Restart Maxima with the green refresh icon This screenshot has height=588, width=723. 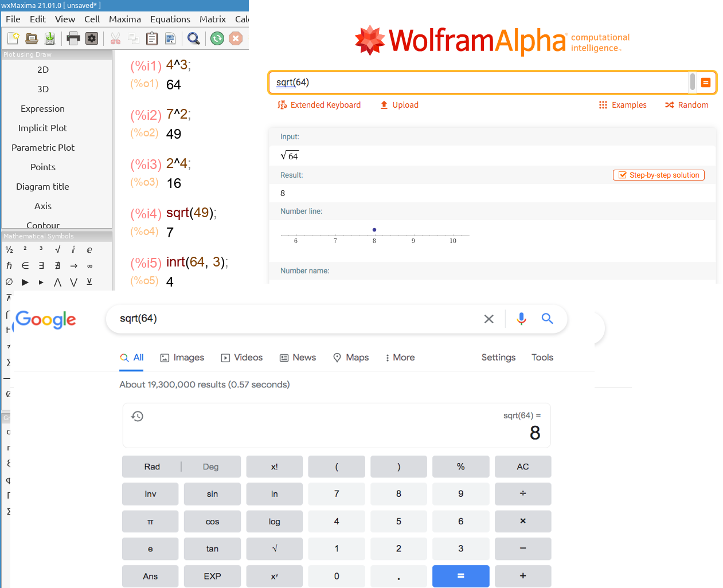217,38
